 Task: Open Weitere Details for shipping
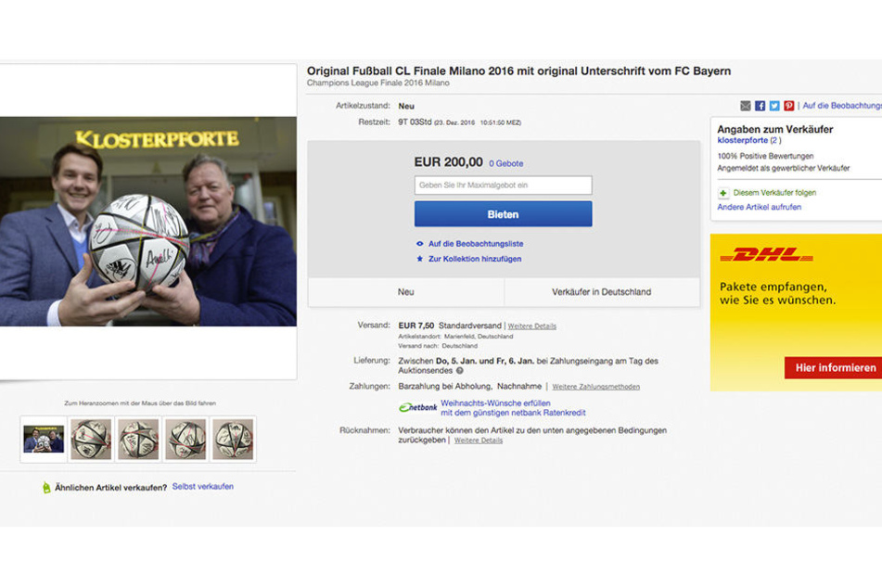[531, 326]
